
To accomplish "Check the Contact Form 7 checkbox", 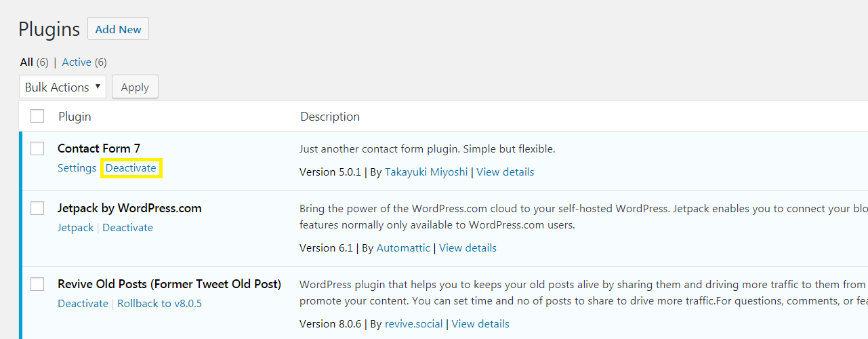I will 37,148.
